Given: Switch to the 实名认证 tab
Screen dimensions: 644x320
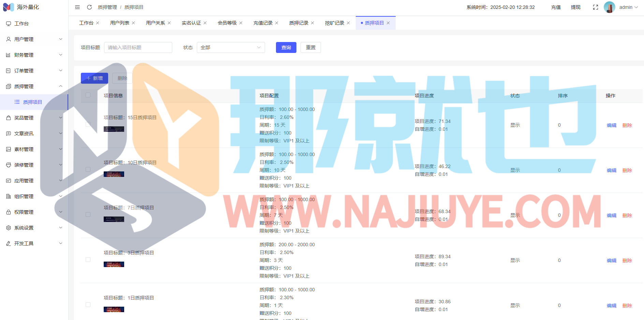Looking at the screenshot, I should click(x=191, y=23).
